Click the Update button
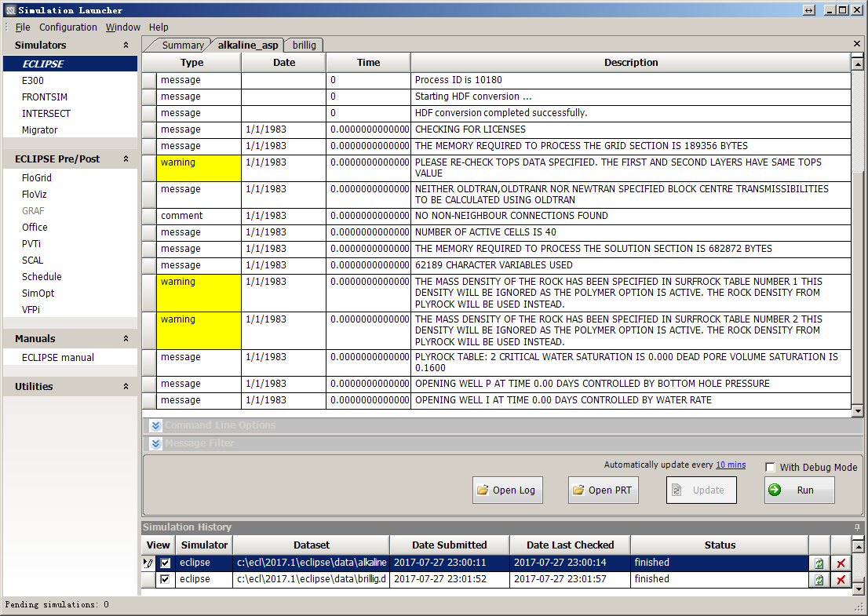868x616 pixels. pos(702,490)
